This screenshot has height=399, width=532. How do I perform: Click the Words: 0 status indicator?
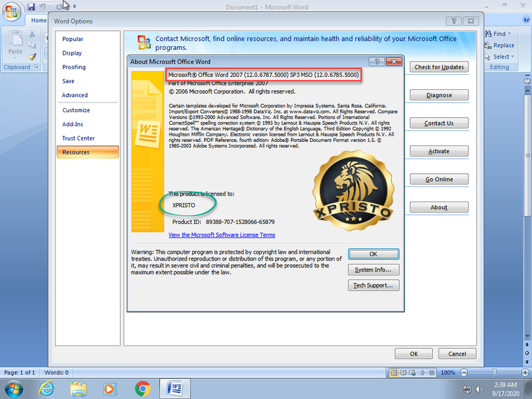(x=56, y=373)
